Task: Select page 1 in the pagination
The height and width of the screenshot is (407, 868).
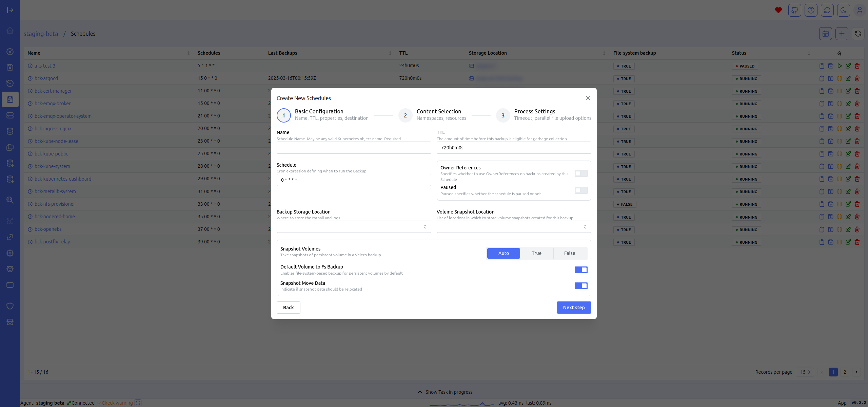Action: (833, 372)
